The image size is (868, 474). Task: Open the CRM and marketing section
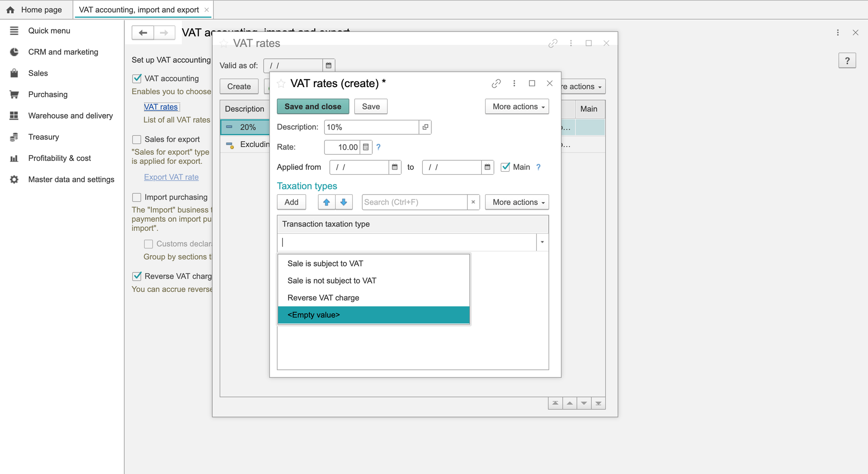click(63, 52)
